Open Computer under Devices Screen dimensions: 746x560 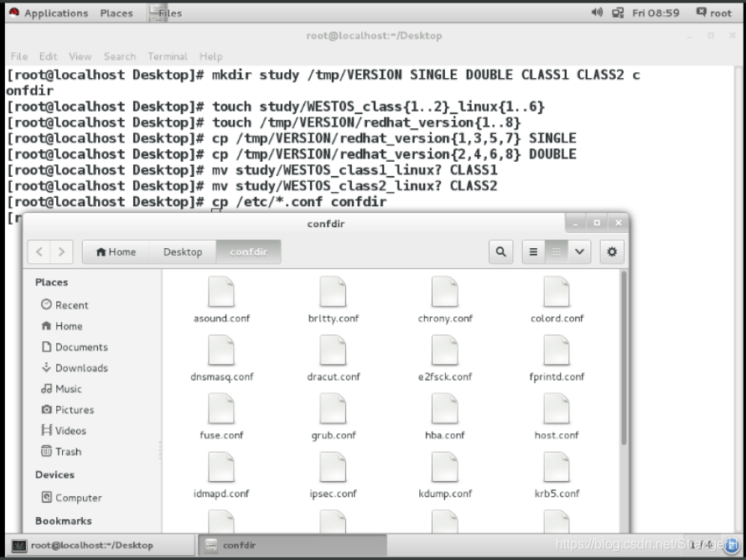[71, 498]
